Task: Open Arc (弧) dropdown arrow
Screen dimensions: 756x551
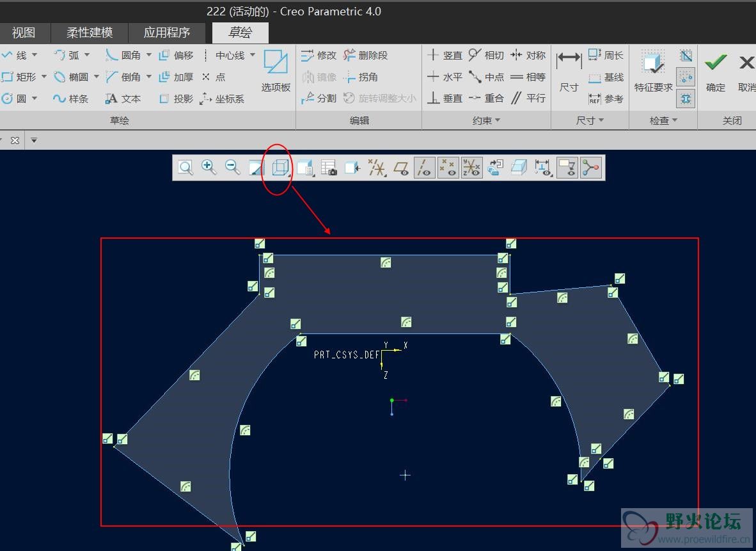Action: pos(87,55)
